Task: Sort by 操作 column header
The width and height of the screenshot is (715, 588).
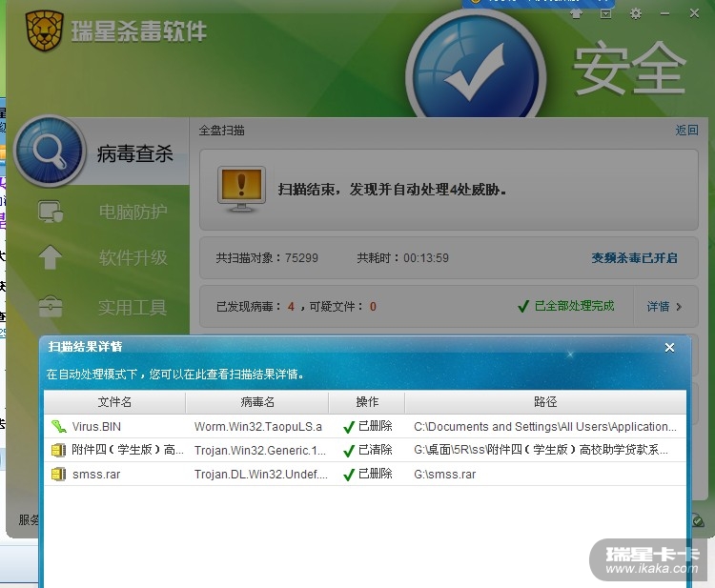Action: (x=367, y=401)
